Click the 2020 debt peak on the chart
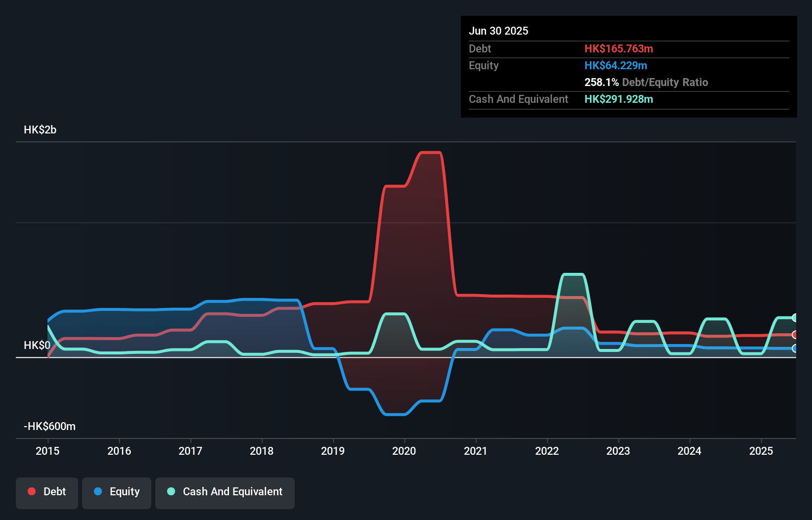812x520 pixels. (430, 153)
